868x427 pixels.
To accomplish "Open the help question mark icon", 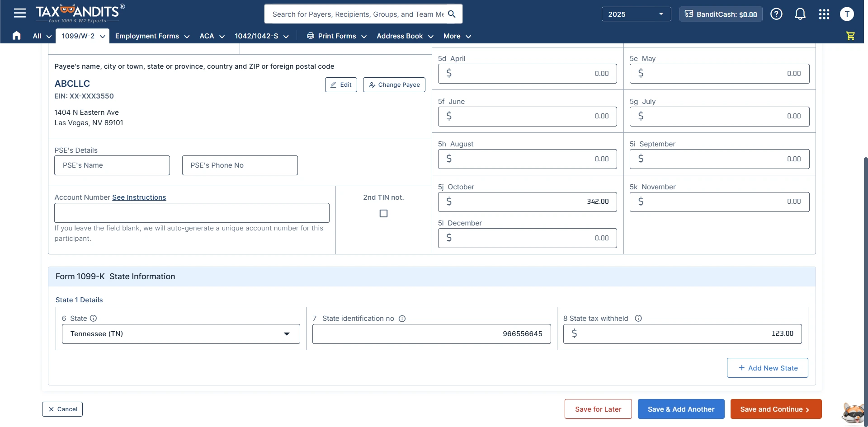I will click(776, 14).
